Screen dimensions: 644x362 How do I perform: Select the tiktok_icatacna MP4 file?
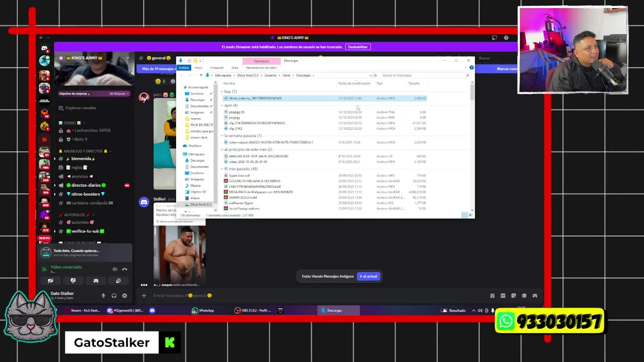pyautogui.click(x=325, y=98)
